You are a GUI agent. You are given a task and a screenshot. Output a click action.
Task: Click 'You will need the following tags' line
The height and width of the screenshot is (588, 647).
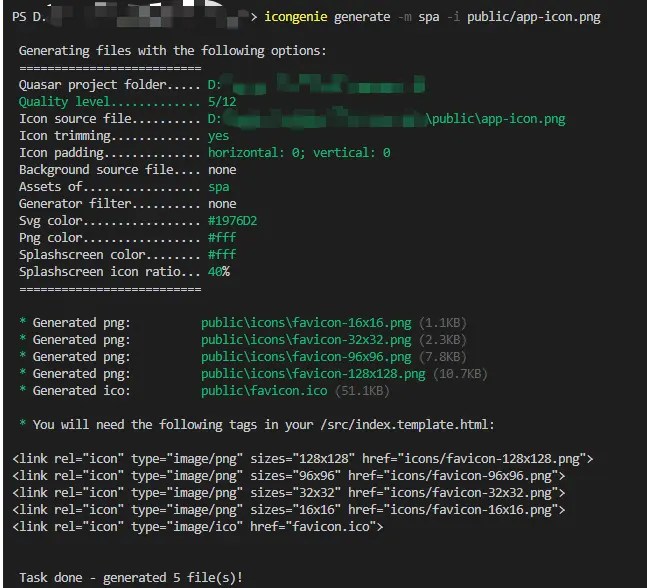point(263,425)
